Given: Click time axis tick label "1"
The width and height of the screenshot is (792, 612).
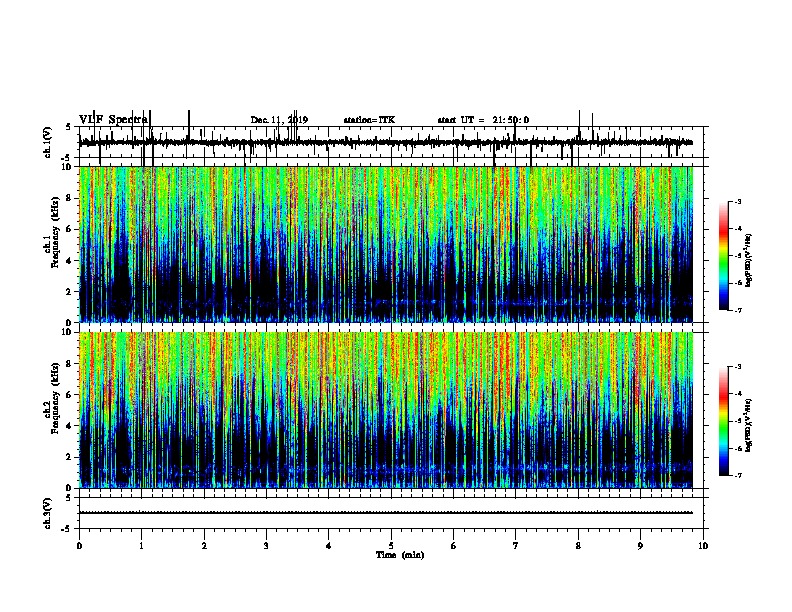Looking at the screenshot, I should (x=141, y=546).
